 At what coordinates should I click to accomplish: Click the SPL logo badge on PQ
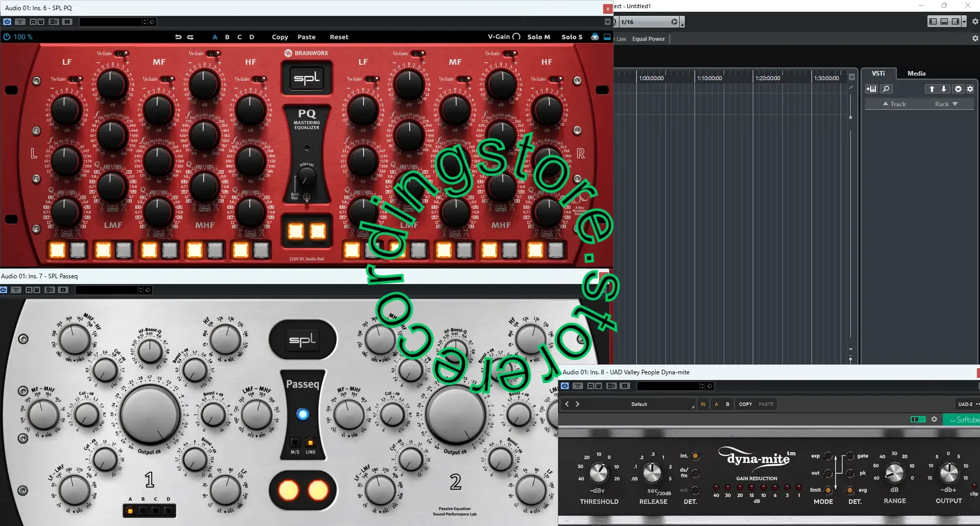tap(307, 78)
